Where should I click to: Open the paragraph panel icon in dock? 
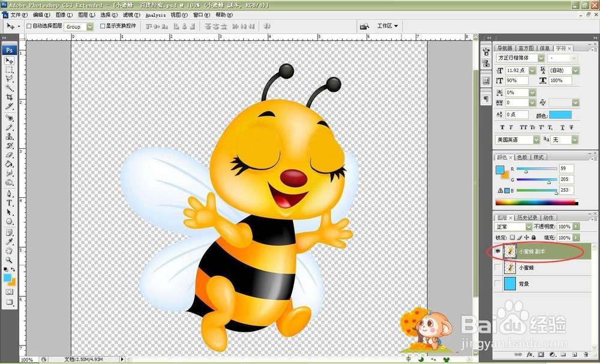tap(486, 99)
